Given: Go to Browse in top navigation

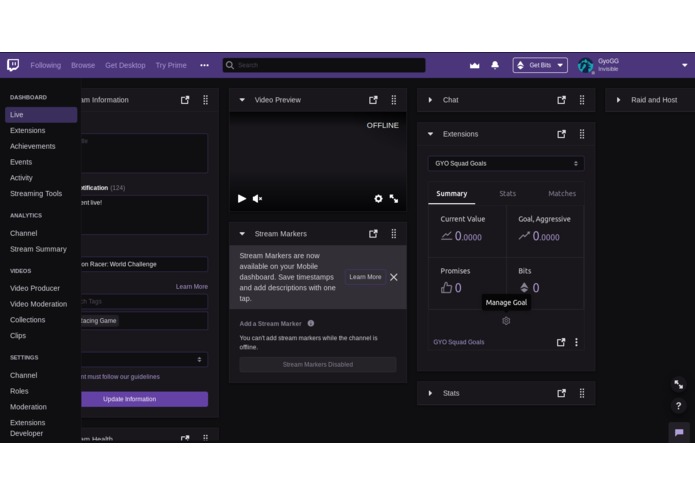Looking at the screenshot, I should 83,65.
